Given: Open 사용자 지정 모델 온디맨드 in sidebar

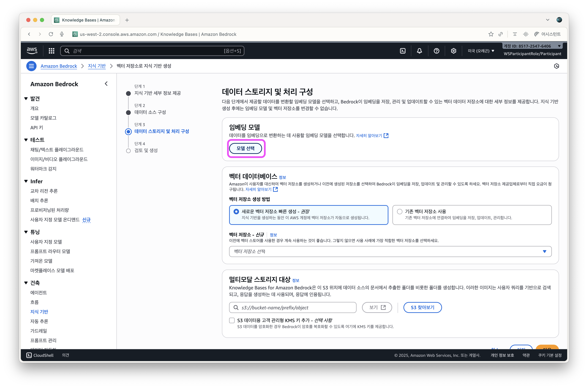Looking at the screenshot, I should 55,220.
